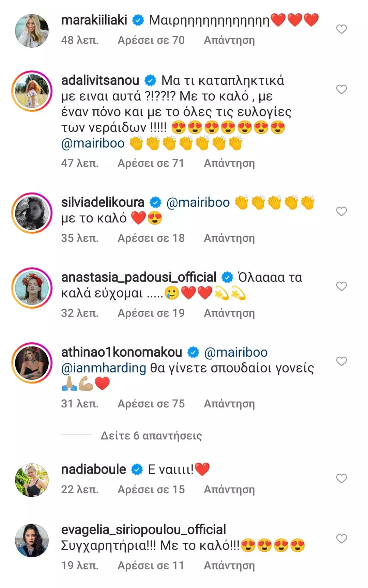The height and width of the screenshot is (588, 368).
Task: Like marakiiliaki's comment with heart icon
Action: (341, 29)
